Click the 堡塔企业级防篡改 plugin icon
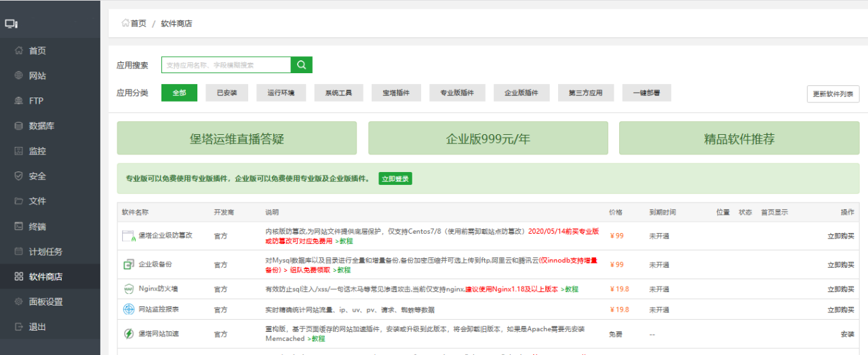 128,236
